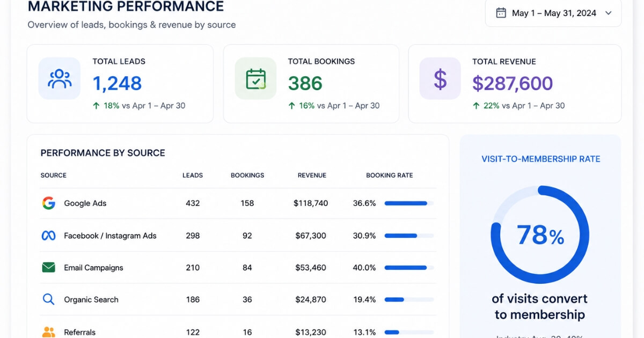Open the May 1 – May 31, 2024 date dropdown
644x338 pixels.
click(553, 13)
